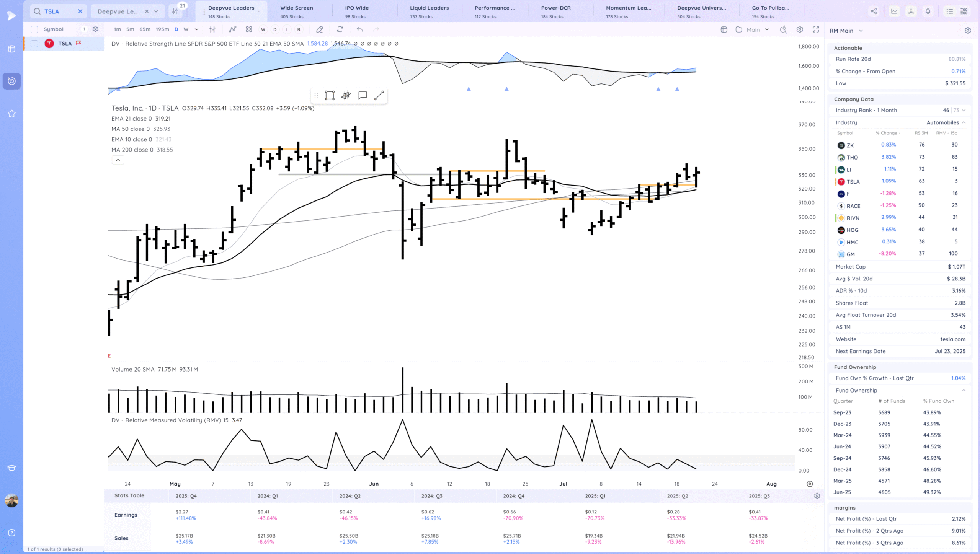This screenshot has width=980, height=554.
Task: Collapse the indicator legend arrow
Action: click(x=118, y=160)
